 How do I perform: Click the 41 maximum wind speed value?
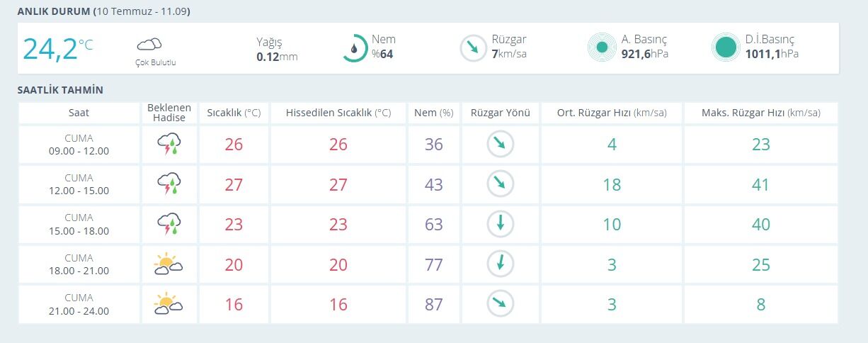click(761, 184)
